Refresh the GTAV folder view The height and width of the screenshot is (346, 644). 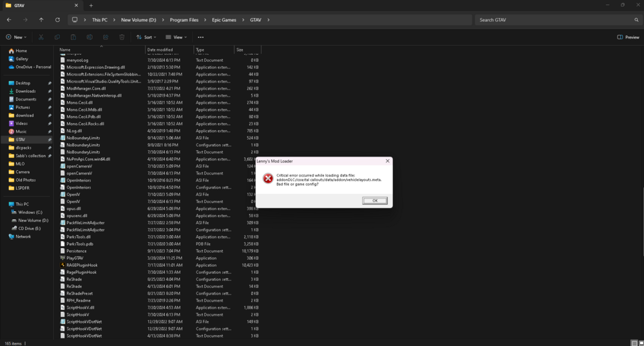57,20
